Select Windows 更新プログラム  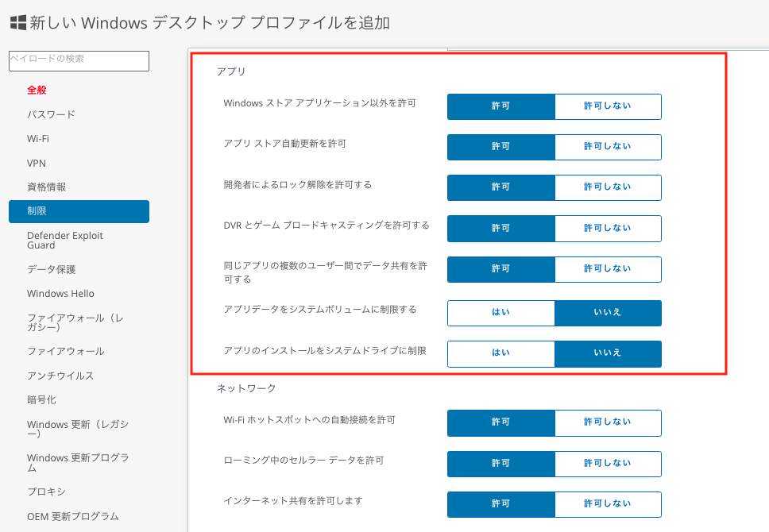[78, 462]
